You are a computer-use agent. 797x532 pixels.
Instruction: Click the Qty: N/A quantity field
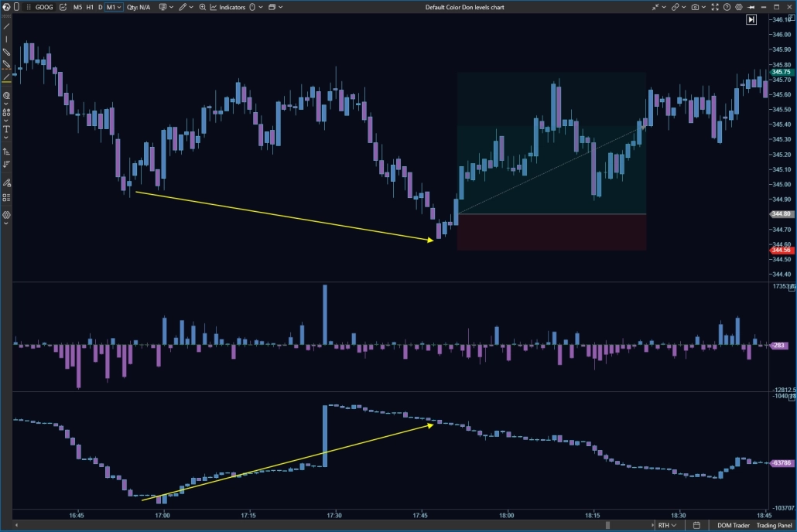(139, 7)
